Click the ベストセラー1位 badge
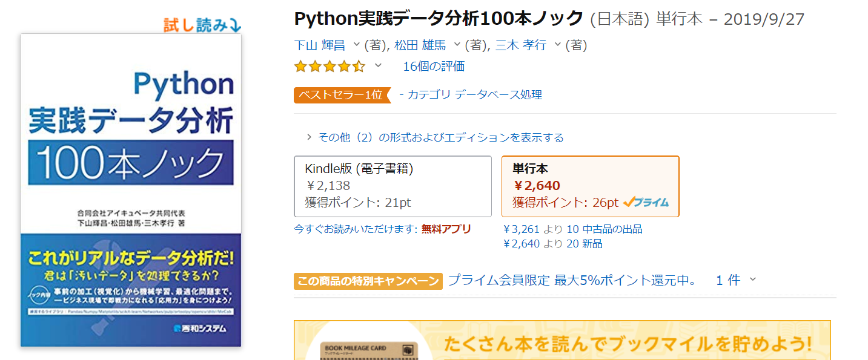This screenshot has width=868, height=360. tap(342, 95)
